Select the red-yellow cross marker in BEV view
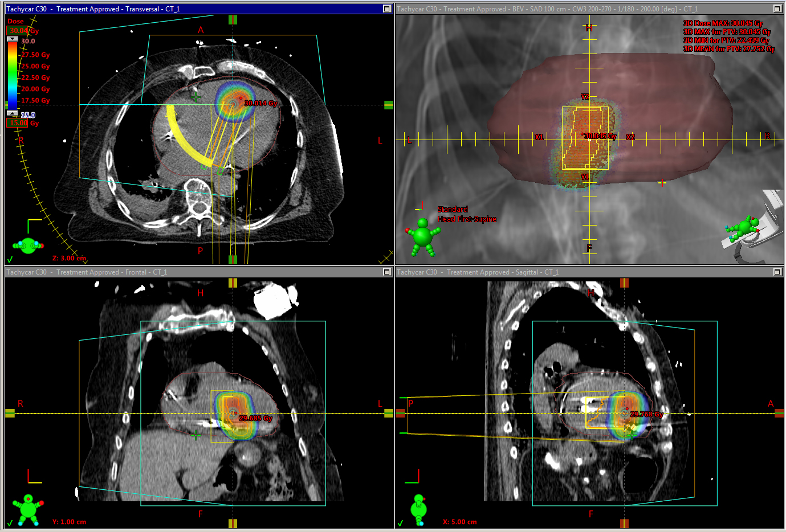This screenshot has height=532, width=786. tap(662, 183)
